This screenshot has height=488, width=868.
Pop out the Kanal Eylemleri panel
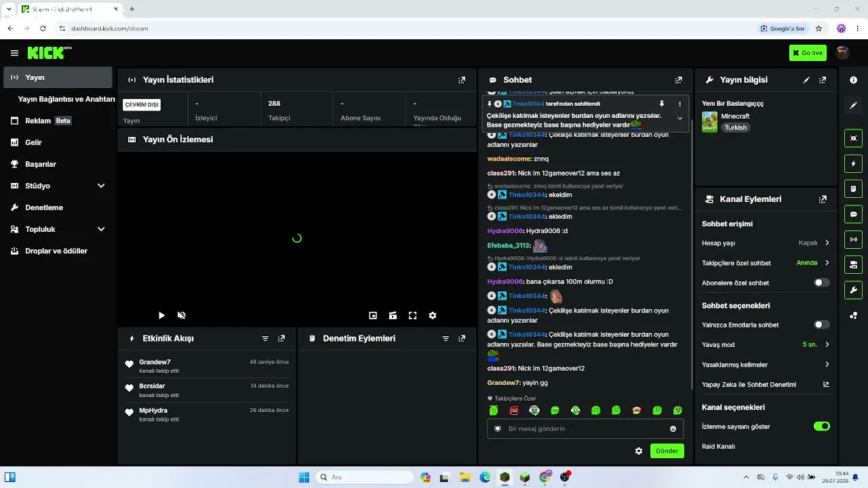pyautogui.click(x=823, y=199)
